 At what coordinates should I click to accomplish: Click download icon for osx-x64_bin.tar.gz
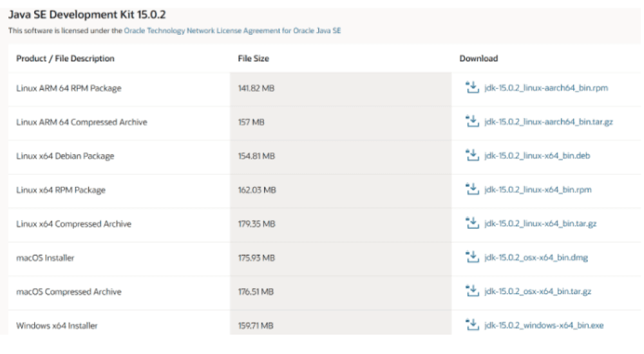(x=472, y=291)
